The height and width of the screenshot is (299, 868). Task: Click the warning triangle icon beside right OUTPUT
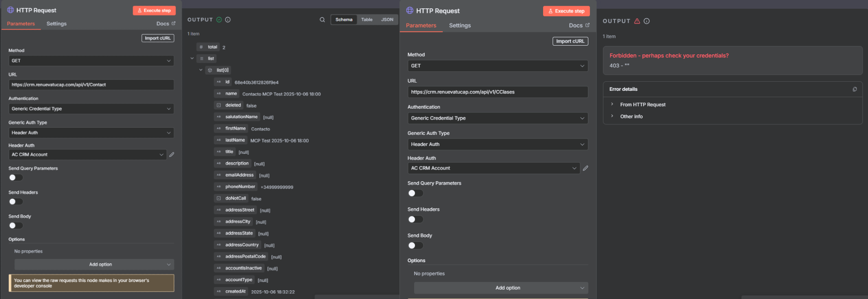(637, 21)
